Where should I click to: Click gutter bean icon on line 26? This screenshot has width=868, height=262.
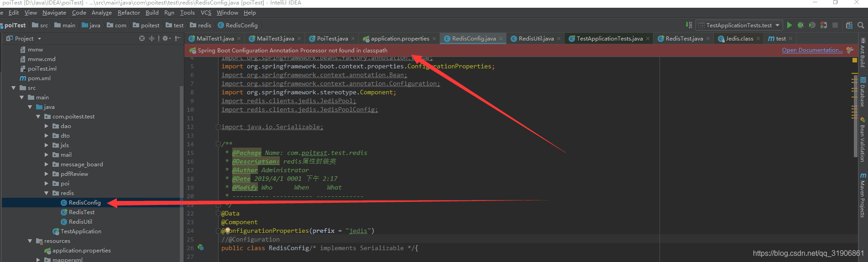(200, 247)
